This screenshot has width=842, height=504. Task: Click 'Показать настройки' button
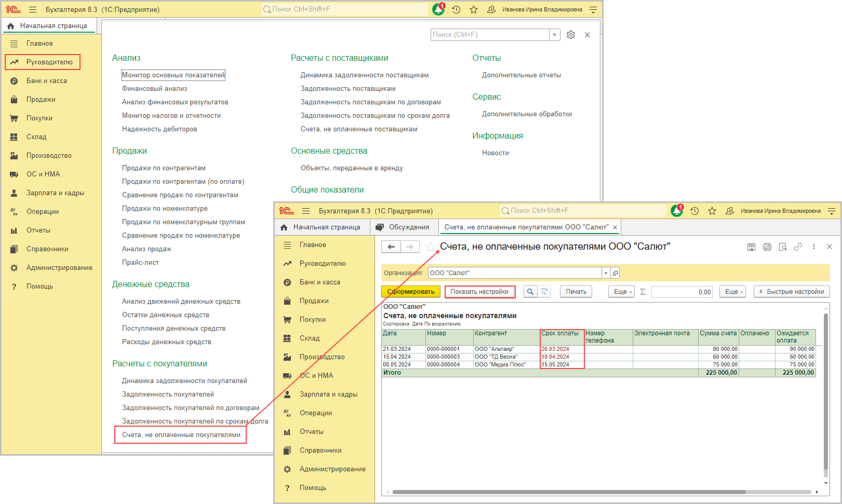point(479,292)
